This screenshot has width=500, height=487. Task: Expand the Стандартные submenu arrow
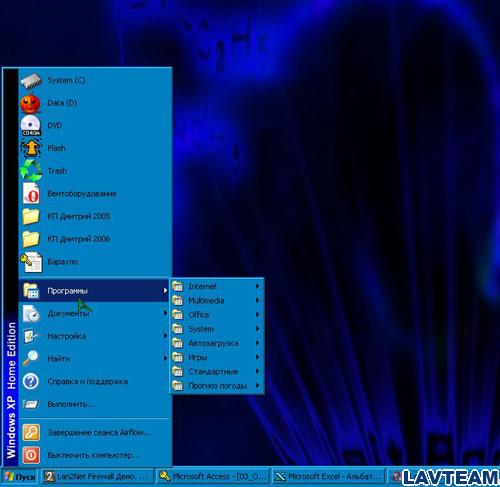tap(258, 371)
